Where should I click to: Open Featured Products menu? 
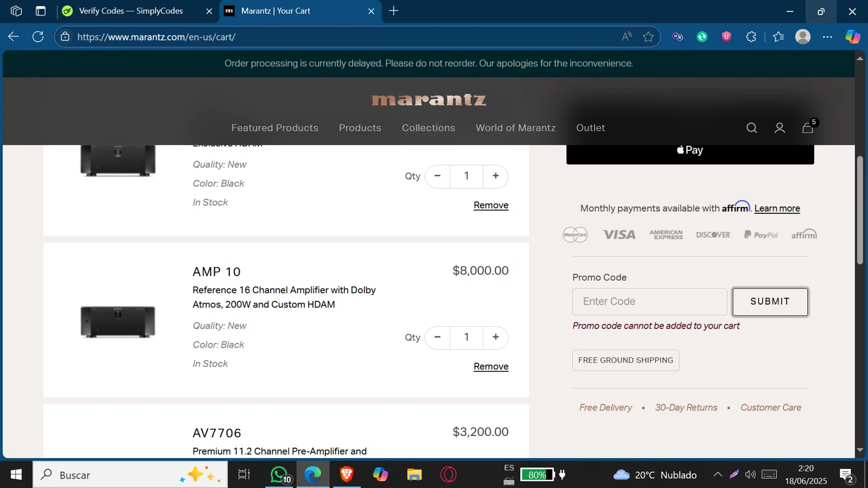click(x=275, y=128)
